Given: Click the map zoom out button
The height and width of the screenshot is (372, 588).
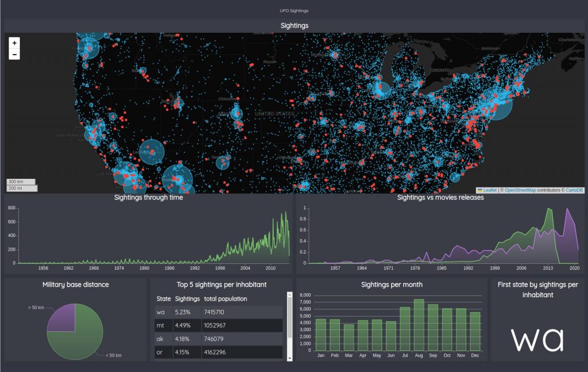Looking at the screenshot, I should coord(14,54).
